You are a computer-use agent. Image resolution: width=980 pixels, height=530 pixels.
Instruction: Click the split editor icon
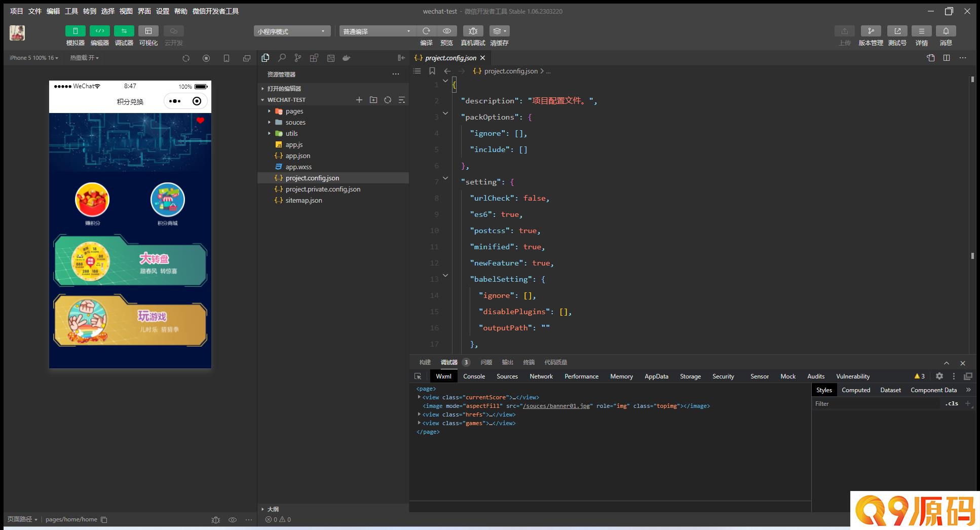tap(946, 58)
